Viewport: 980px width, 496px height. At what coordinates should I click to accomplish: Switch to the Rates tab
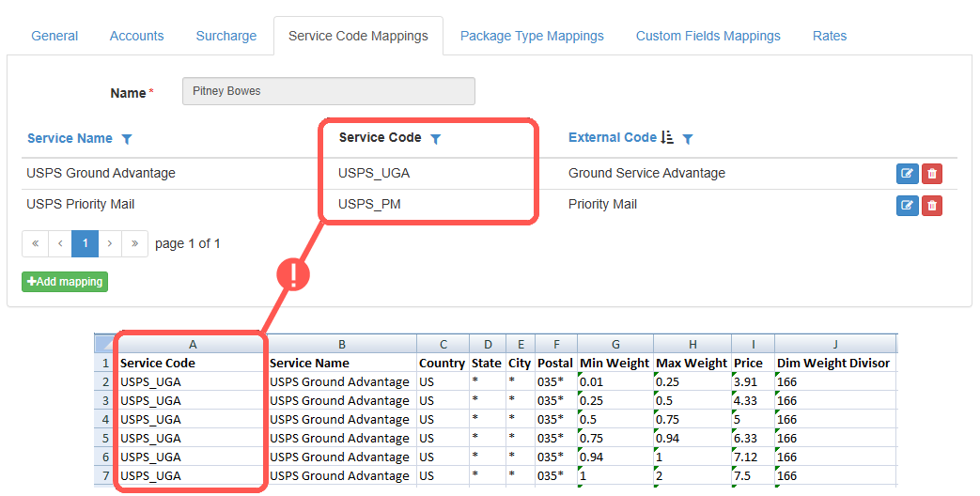[x=830, y=37]
